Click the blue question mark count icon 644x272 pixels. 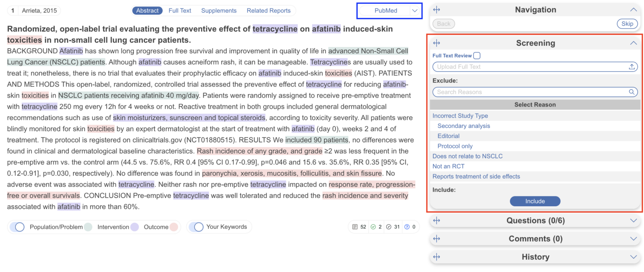(x=407, y=227)
